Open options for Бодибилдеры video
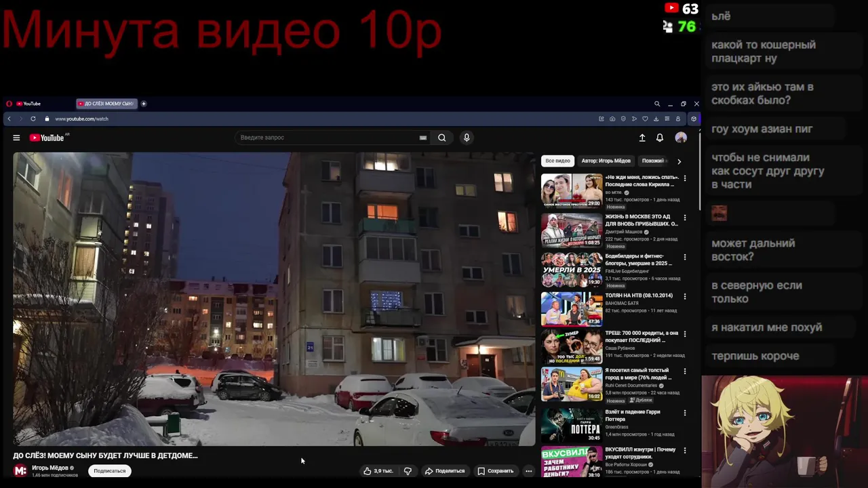868x488 pixels. [685, 257]
